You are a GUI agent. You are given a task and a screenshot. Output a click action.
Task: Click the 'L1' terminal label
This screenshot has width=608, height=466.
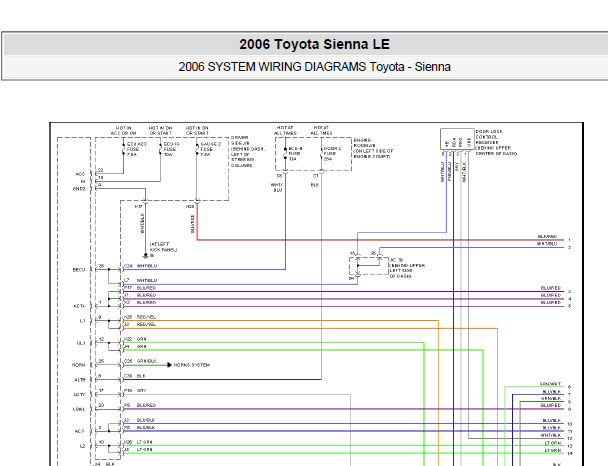tap(82, 321)
